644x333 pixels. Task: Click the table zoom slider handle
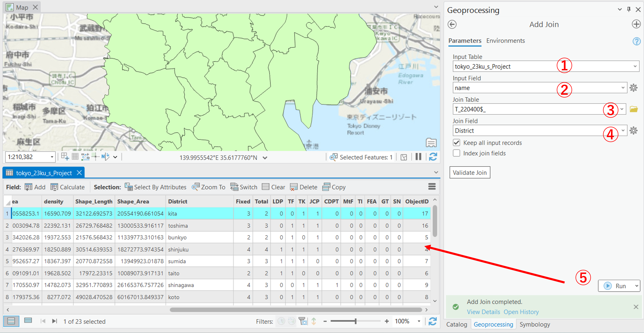pyautogui.click(x=355, y=321)
